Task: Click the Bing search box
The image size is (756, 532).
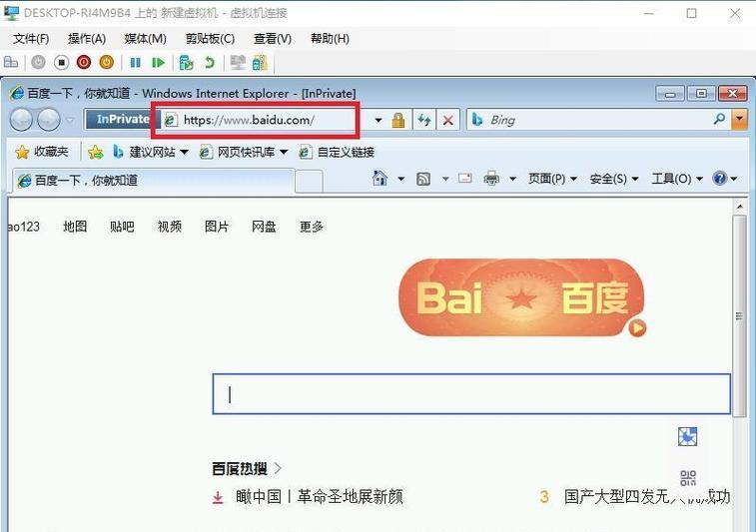Action: (x=598, y=120)
